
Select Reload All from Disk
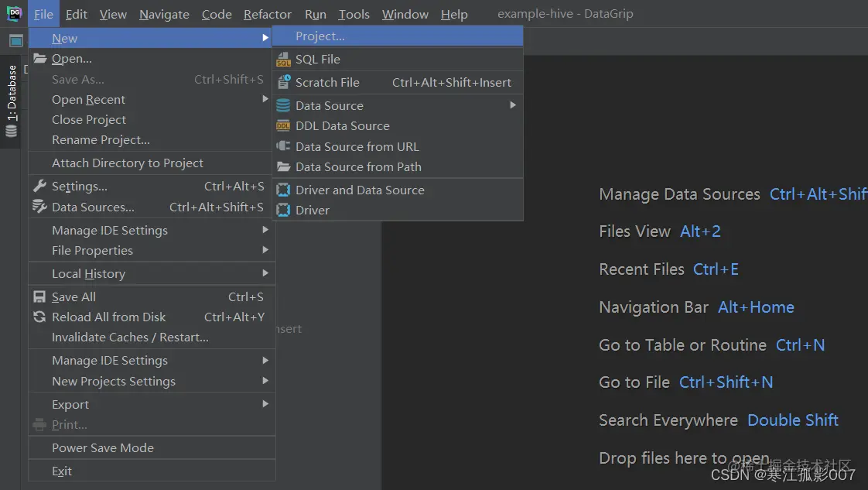coord(152,317)
